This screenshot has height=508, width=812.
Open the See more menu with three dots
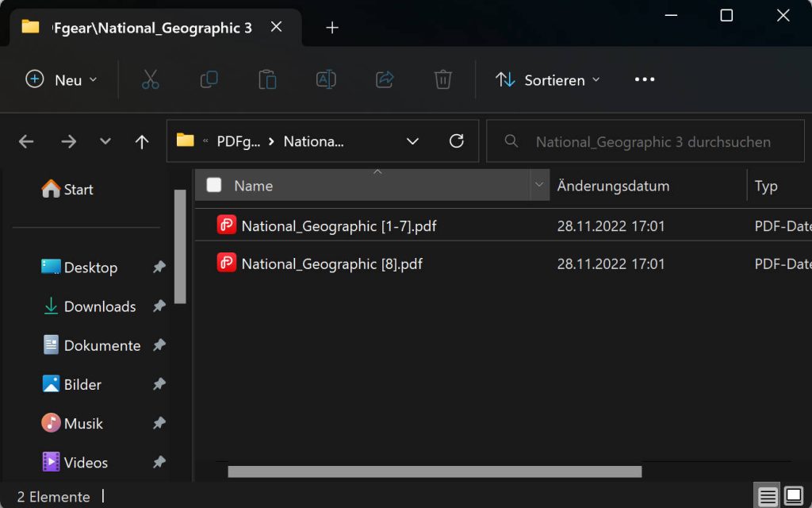click(x=644, y=79)
